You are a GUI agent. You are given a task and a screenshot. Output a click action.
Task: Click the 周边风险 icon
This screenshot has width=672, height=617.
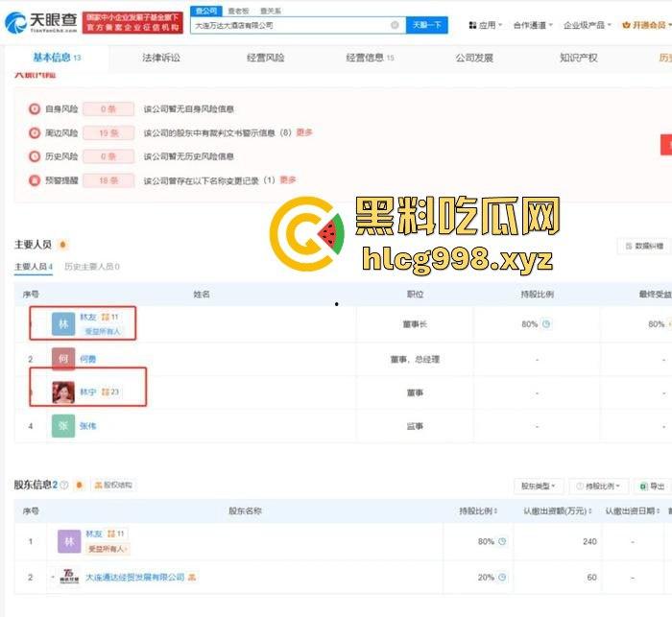35,132
